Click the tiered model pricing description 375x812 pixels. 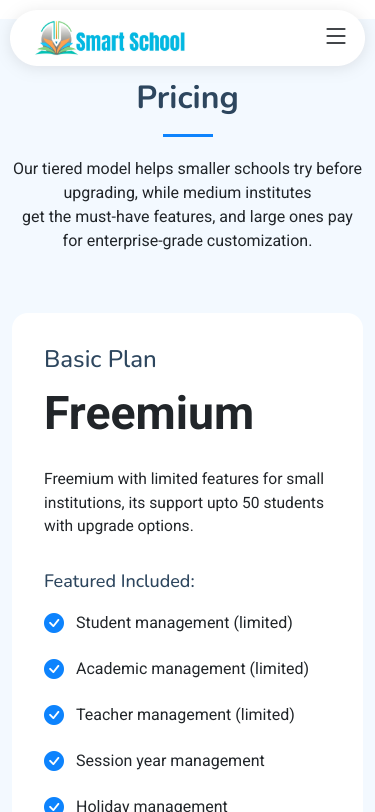pos(188,205)
